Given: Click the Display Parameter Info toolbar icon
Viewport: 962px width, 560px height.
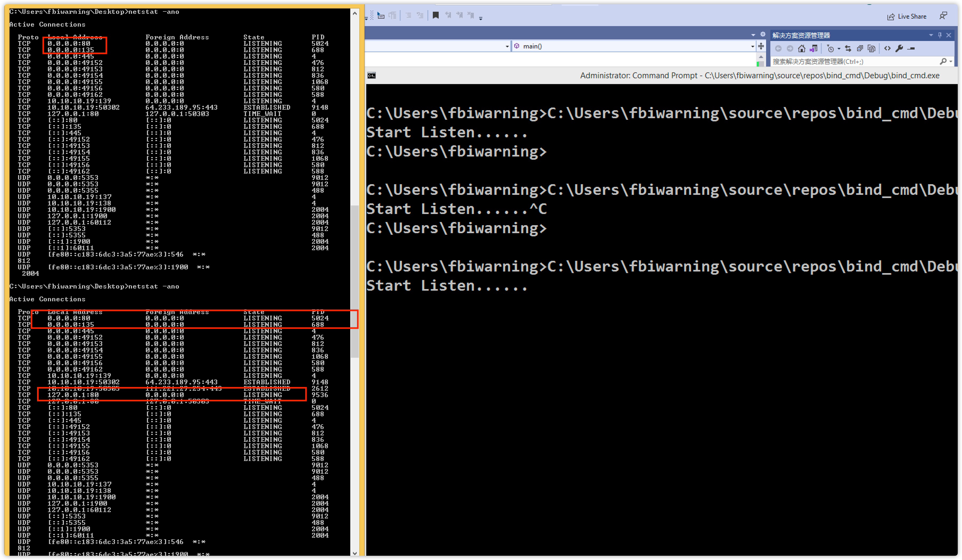Looking at the screenshot, I should [x=392, y=16].
